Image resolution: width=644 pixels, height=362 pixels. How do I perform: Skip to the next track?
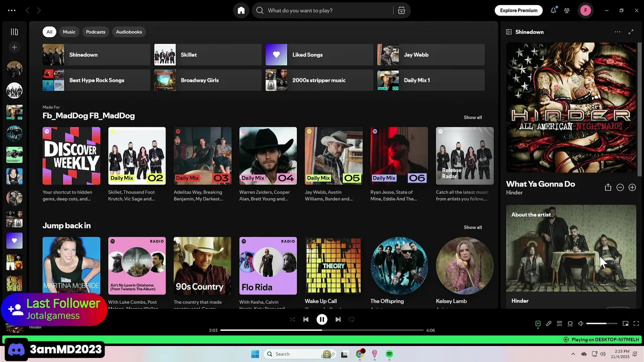pyautogui.click(x=338, y=319)
